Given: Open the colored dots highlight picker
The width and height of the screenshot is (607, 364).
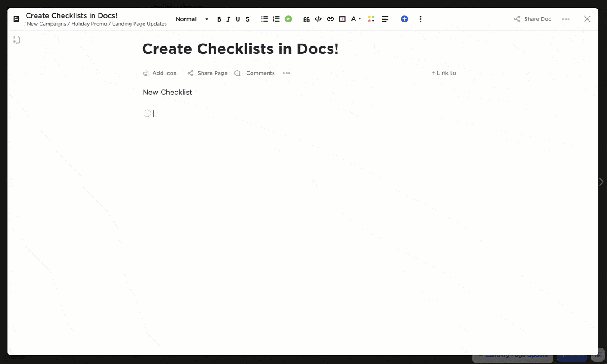Looking at the screenshot, I should 371,19.
